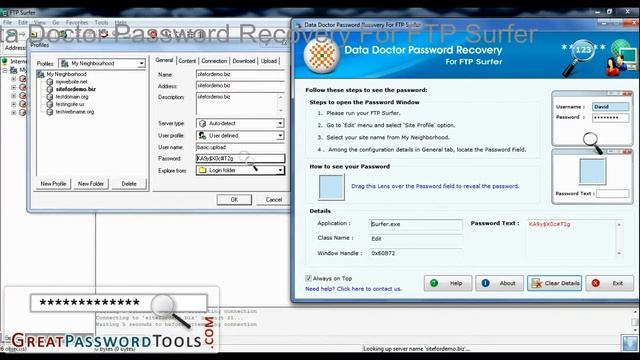Viewport: 640px width, 360px height.
Task: Click the status bar network icon
Action: coord(630,343)
